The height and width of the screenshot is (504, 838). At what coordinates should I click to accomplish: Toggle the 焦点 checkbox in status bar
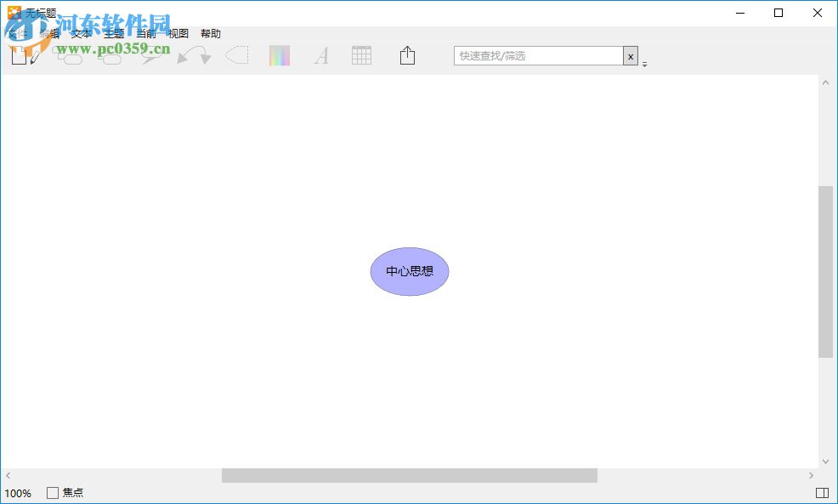pos(53,492)
